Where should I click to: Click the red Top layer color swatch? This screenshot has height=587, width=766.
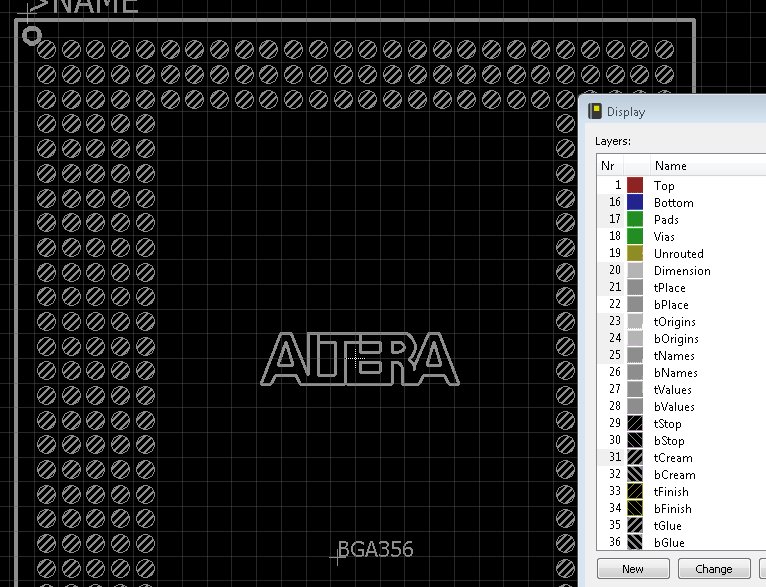[x=635, y=186]
